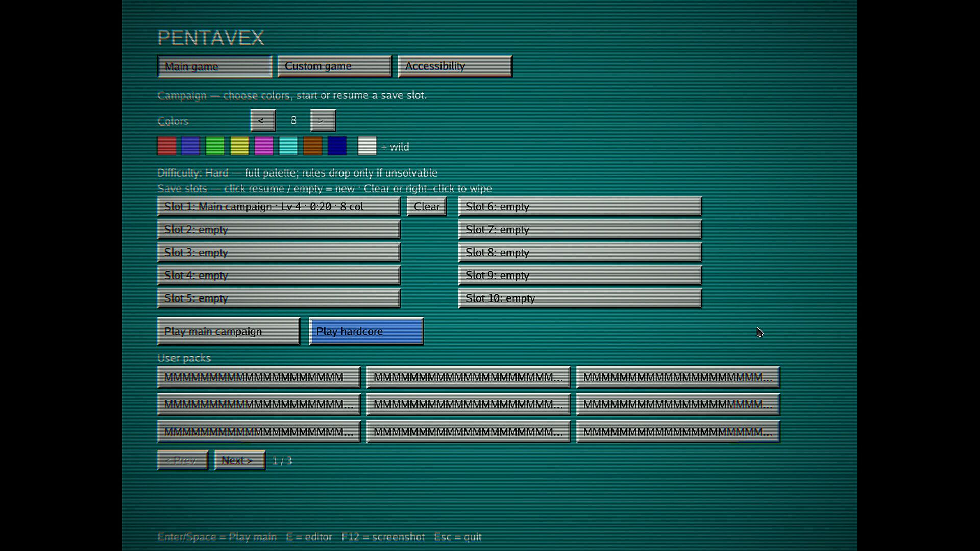Click the PENTAVEX title
This screenshot has height=551, width=980.
click(x=211, y=38)
